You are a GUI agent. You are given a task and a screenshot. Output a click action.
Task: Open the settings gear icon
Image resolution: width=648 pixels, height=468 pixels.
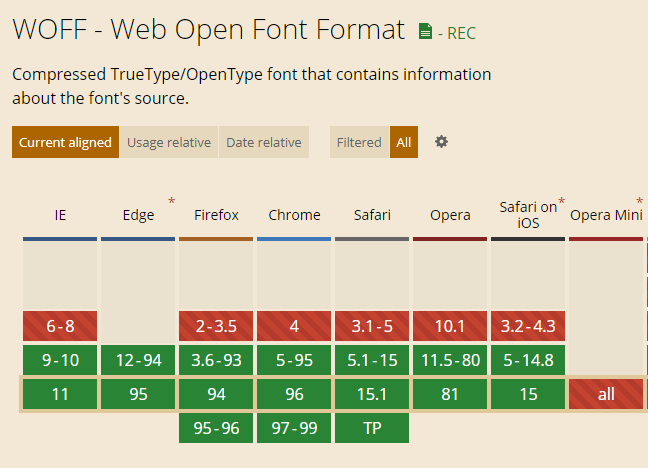click(x=441, y=142)
